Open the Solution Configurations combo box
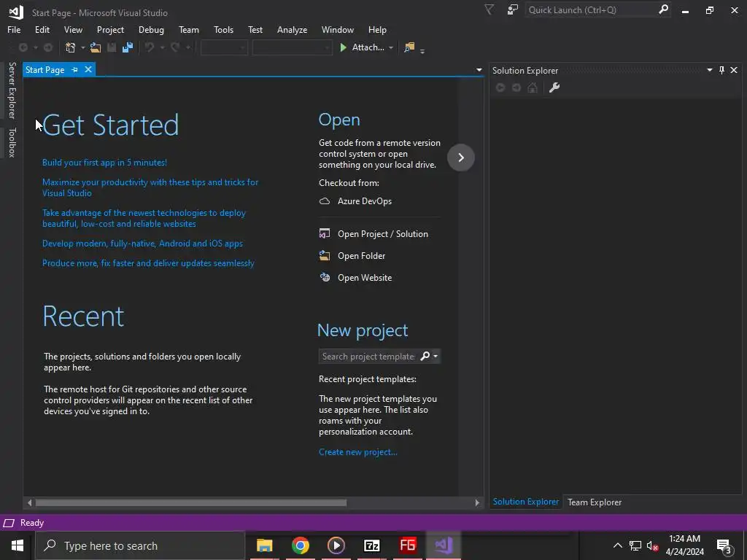 pos(224,47)
